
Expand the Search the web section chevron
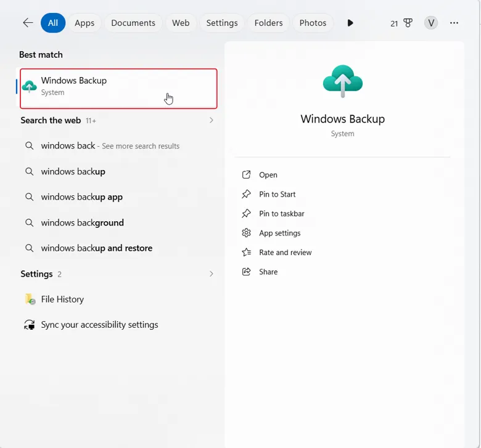[212, 120]
